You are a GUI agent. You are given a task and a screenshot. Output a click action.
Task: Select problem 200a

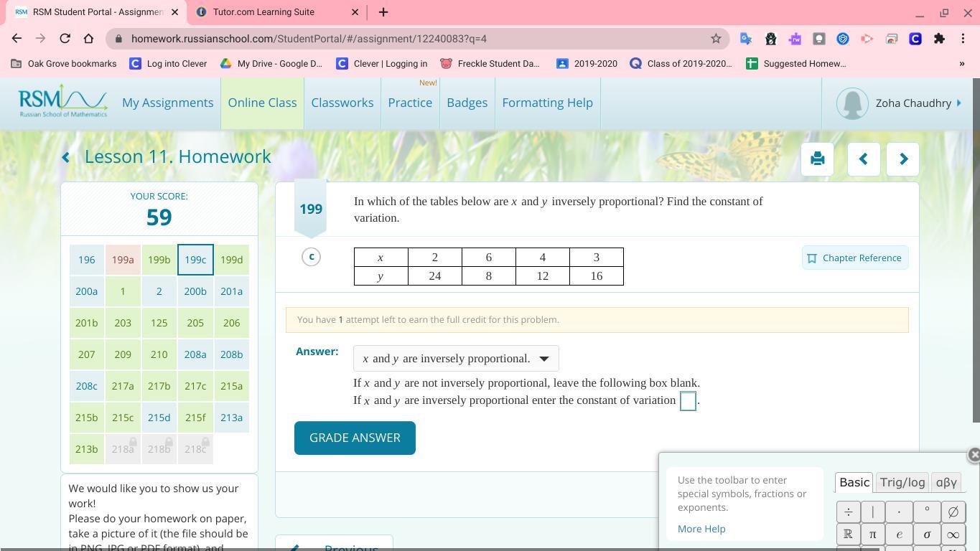coord(86,291)
